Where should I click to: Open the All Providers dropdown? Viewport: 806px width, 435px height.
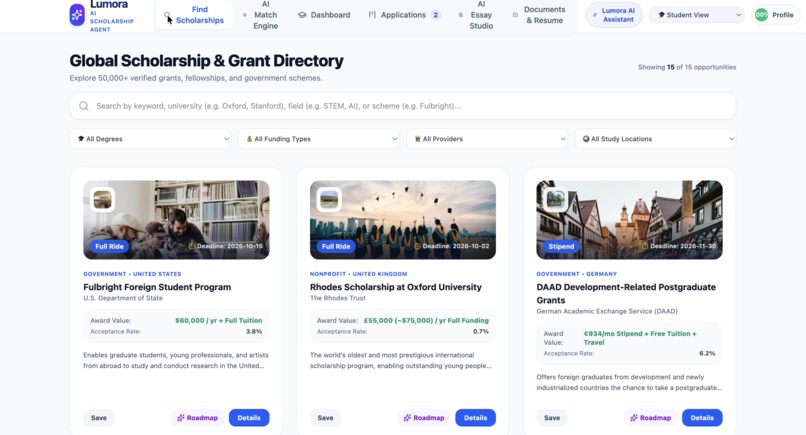pos(487,139)
